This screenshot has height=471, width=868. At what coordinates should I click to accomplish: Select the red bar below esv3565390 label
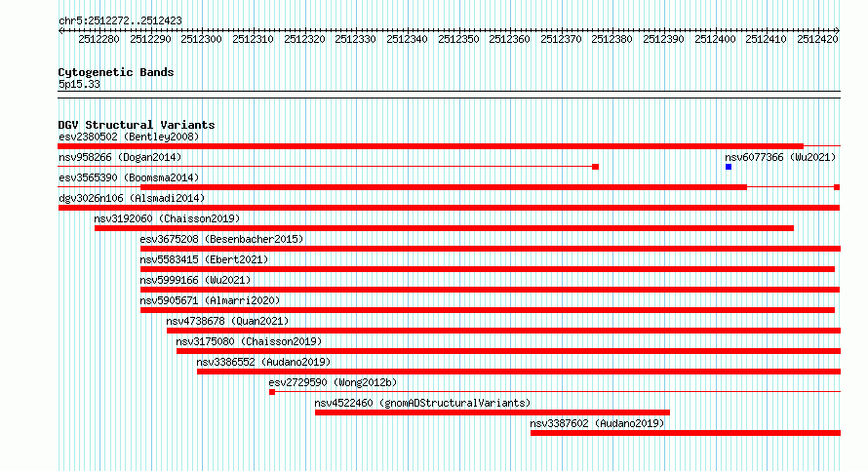(444, 187)
